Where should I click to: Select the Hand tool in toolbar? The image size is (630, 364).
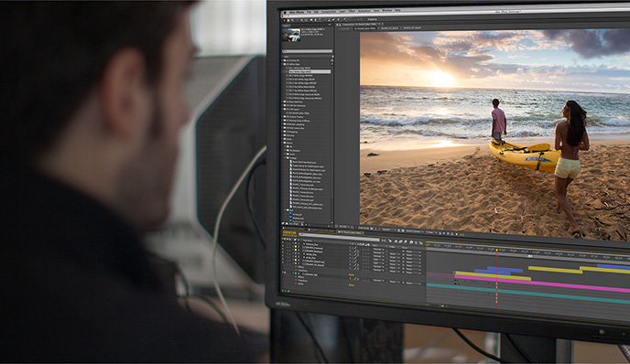coord(288,20)
